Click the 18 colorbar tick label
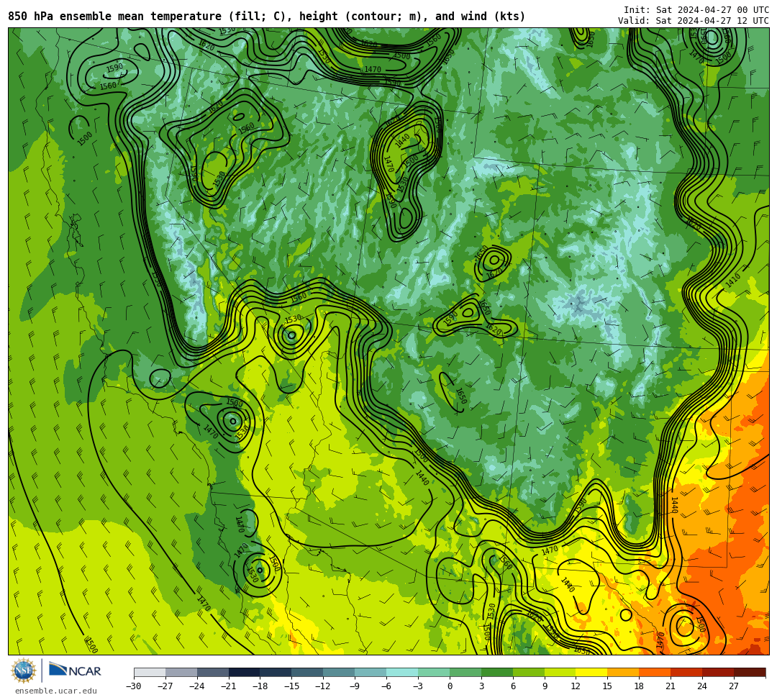The image size is (777, 700). [x=640, y=686]
